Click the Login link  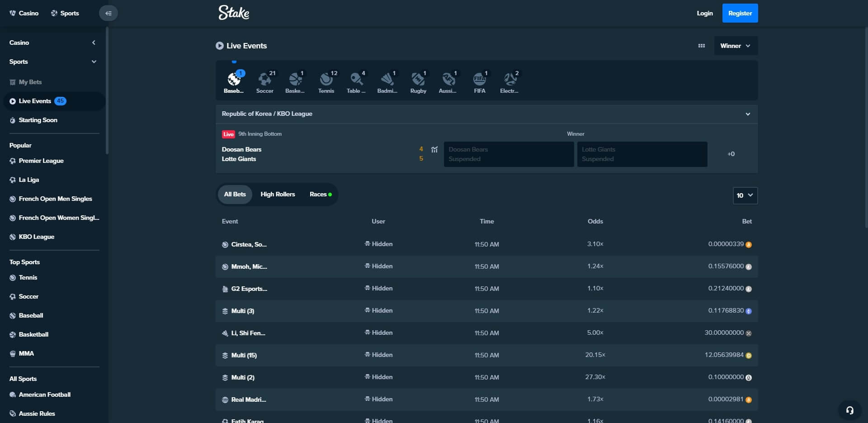tap(704, 13)
